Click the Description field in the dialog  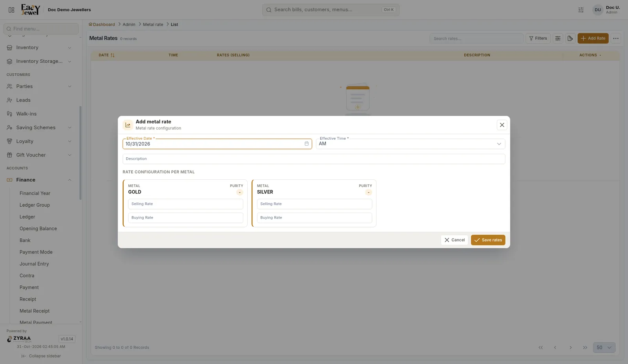(314, 159)
